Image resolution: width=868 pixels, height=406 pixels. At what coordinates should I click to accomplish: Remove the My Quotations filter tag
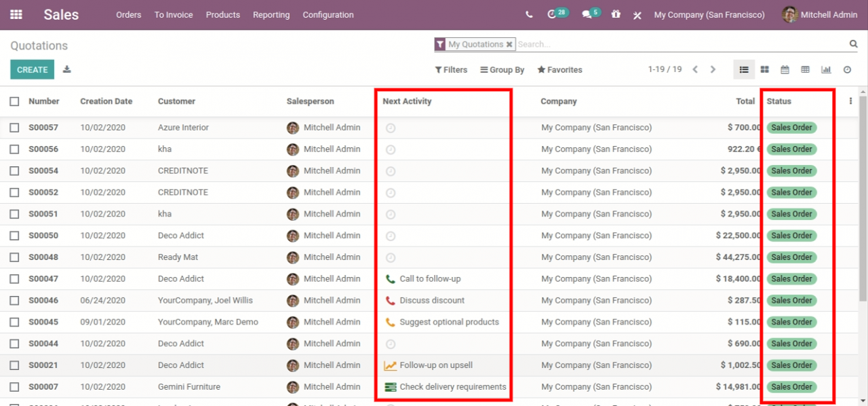[x=509, y=43]
